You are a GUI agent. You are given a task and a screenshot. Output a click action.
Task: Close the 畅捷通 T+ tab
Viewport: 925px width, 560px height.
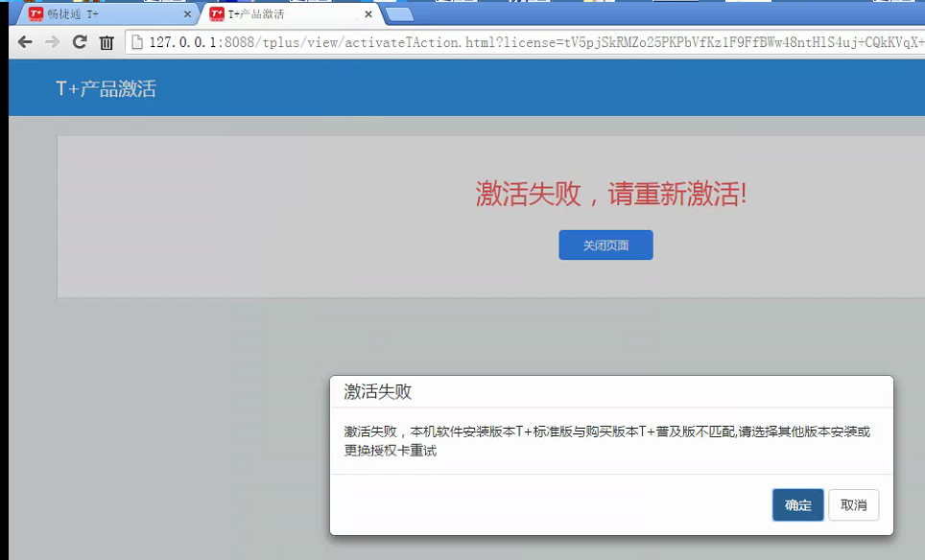188,14
